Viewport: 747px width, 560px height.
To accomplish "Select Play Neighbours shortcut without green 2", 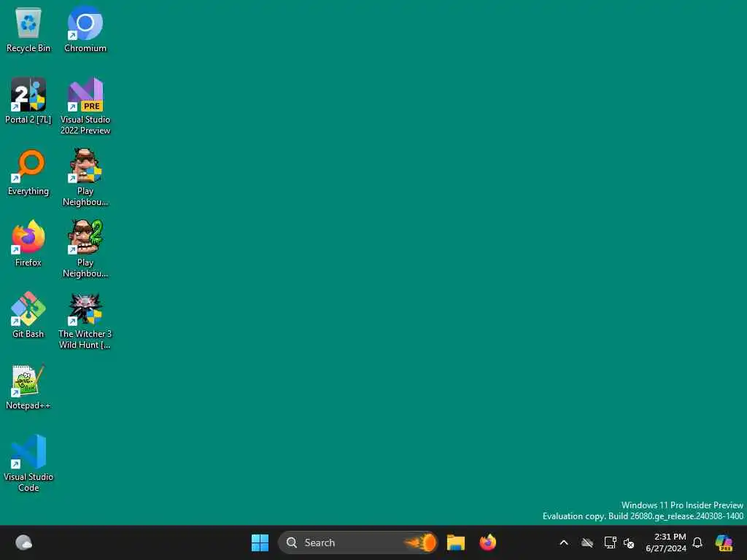I will point(85,178).
